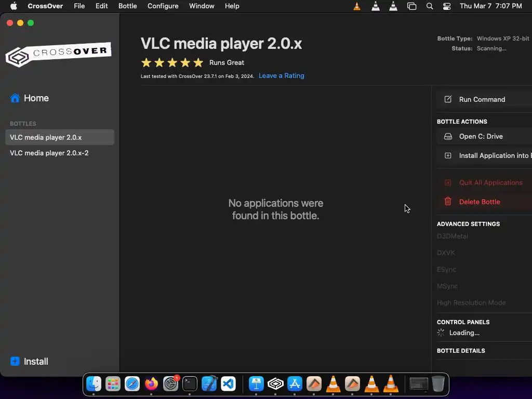The width and height of the screenshot is (532, 399).
Task: Click the Bottle Actions section header
Action: point(462,122)
